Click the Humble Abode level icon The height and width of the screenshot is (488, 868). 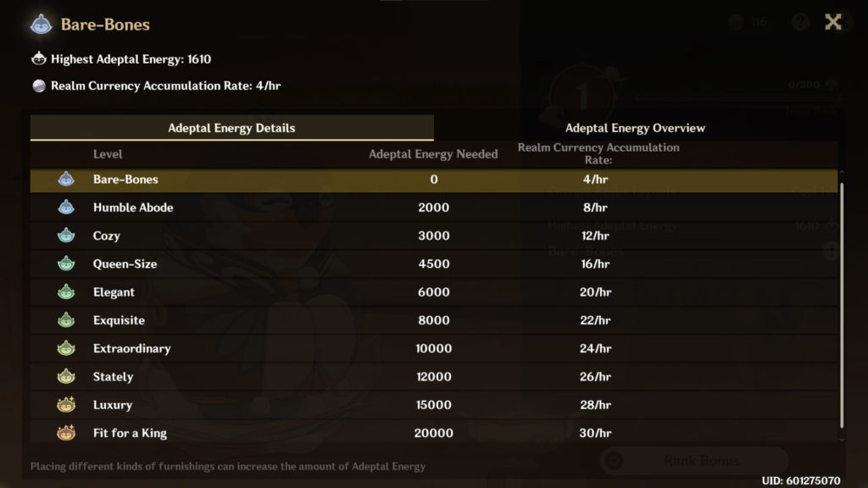click(66, 208)
